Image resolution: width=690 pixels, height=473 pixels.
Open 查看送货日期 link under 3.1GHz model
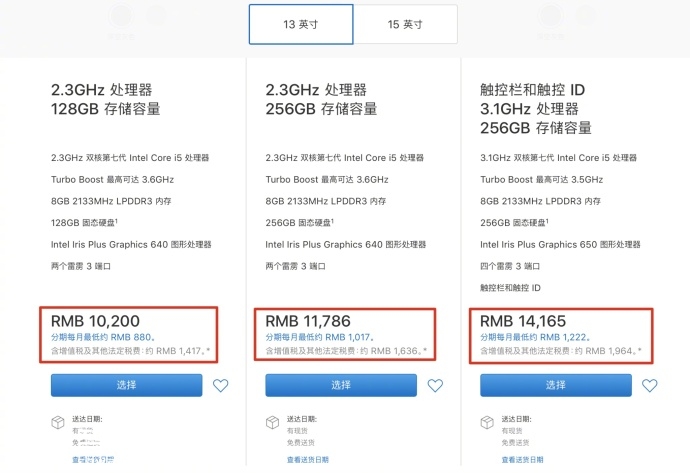point(522,459)
